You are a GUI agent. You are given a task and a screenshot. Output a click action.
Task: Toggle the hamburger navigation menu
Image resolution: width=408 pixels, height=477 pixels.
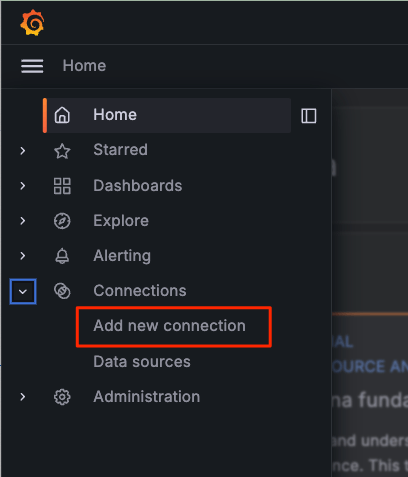[32, 66]
